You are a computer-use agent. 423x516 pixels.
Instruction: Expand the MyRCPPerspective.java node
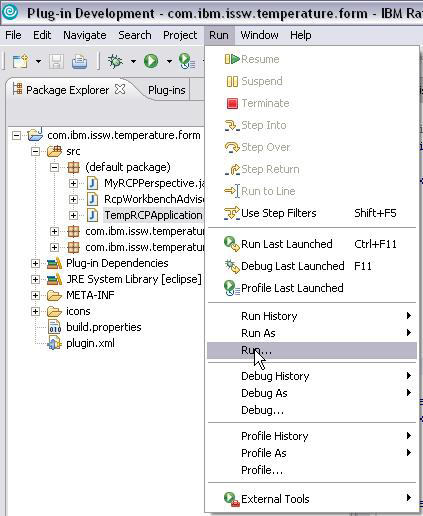73,183
